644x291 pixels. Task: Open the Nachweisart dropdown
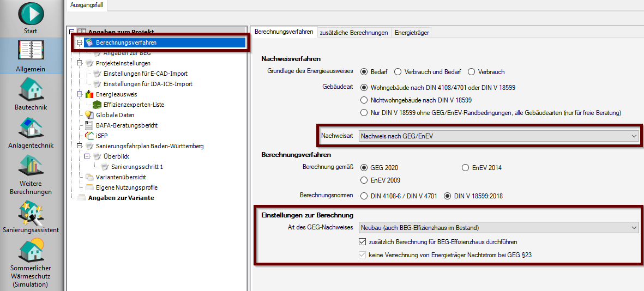[x=499, y=136]
